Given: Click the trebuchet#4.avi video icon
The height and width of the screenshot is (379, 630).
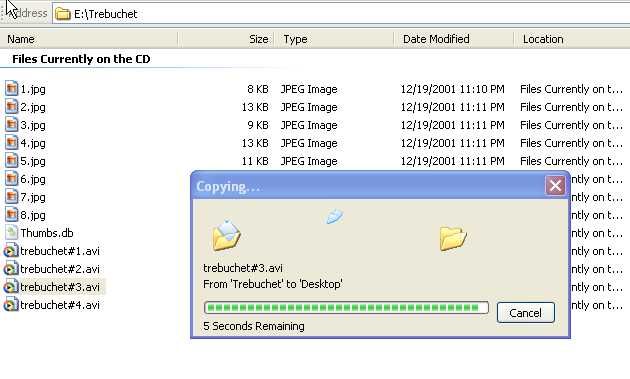Looking at the screenshot, I should tap(11, 305).
